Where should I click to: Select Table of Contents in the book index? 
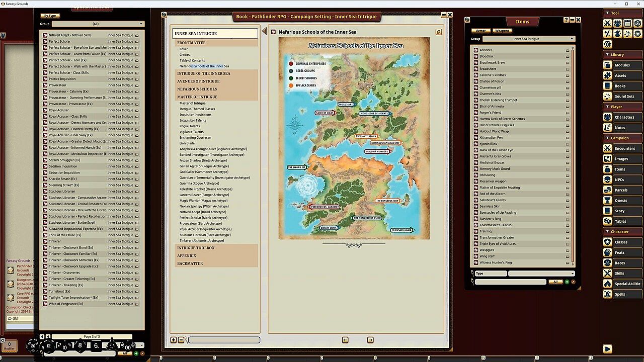coord(192,60)
